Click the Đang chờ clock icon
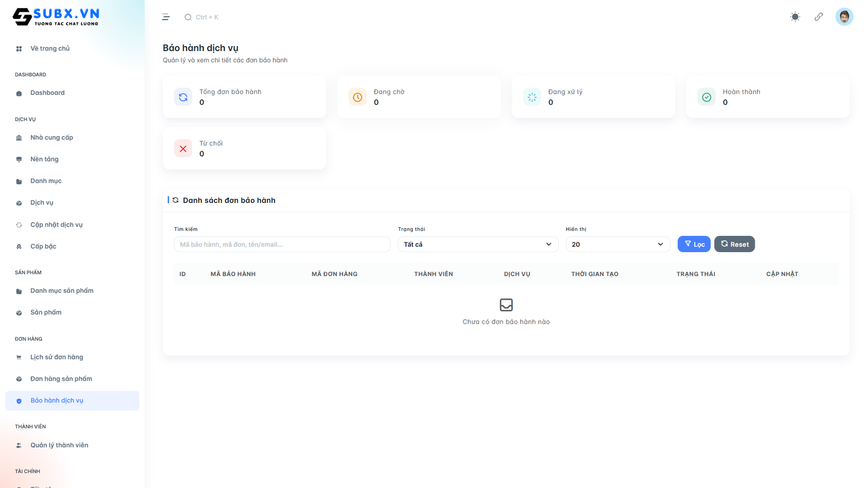 [x=358, y=97]
